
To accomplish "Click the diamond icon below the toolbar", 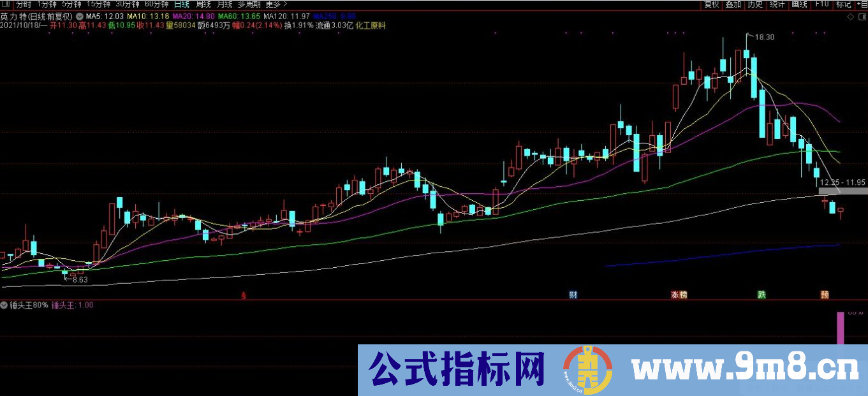I will point(851,17).
